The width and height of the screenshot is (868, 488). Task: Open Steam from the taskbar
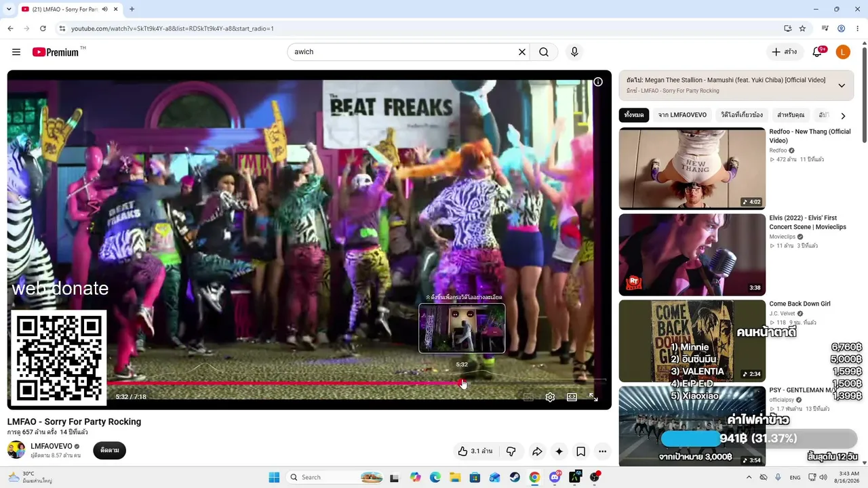coord(515,477)
